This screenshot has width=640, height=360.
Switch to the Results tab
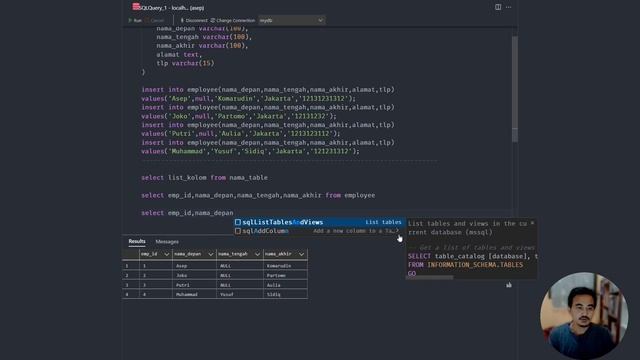137,241
